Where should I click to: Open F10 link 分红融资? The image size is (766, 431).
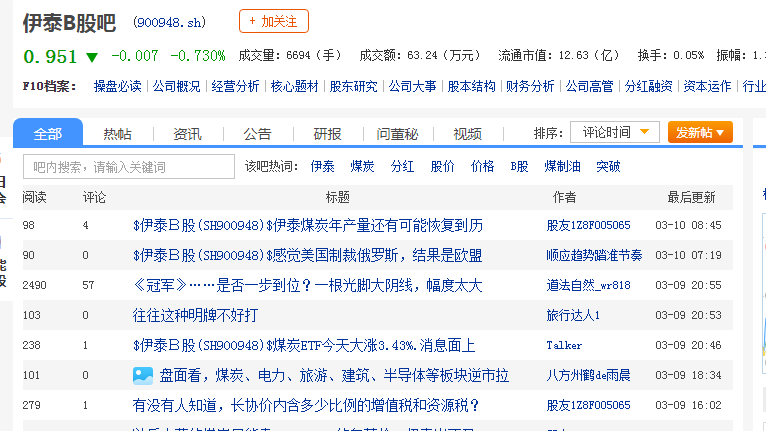[648, 86]
